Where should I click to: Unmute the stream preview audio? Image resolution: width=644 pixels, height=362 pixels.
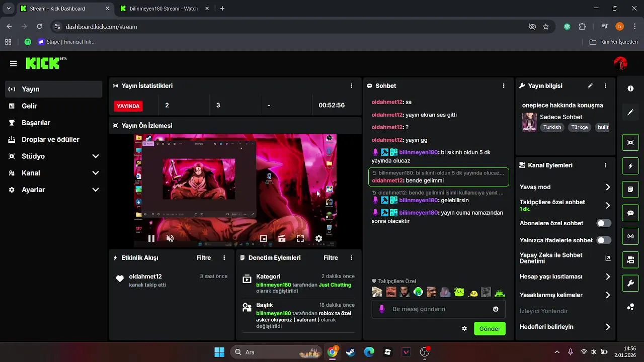coord(170,238)
